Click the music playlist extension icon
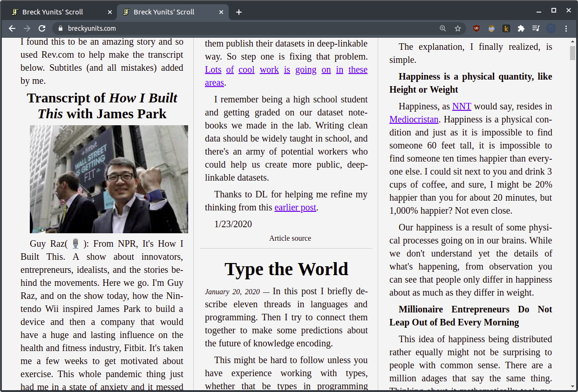Screen dimensions: 578x392 [536, 28]
